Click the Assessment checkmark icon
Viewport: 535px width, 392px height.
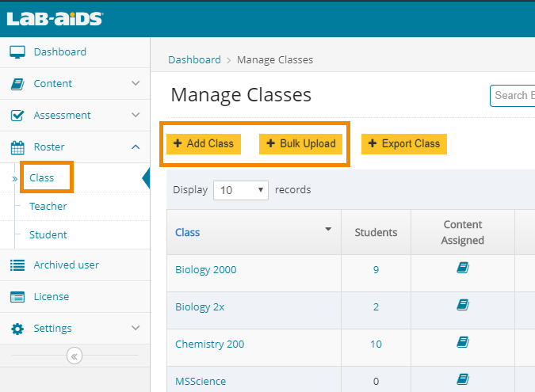pos(17,116)
